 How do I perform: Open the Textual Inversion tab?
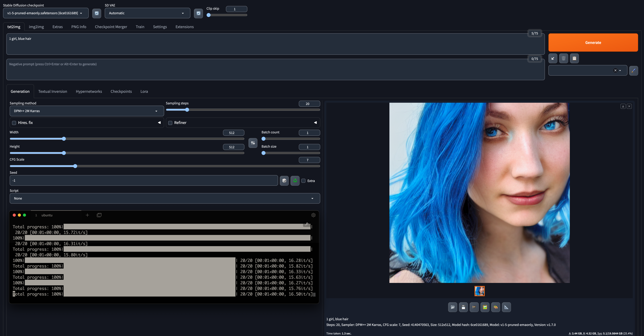[x=52, y=91]
